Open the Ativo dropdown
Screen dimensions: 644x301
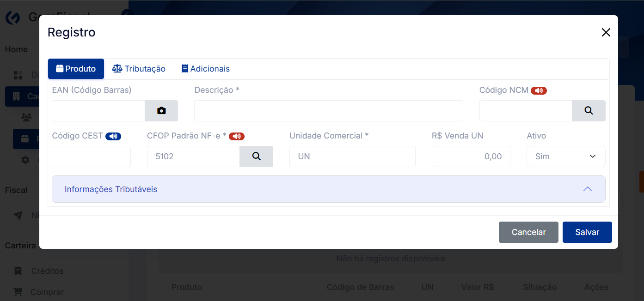pyautogui.click(x=565, y=157)
